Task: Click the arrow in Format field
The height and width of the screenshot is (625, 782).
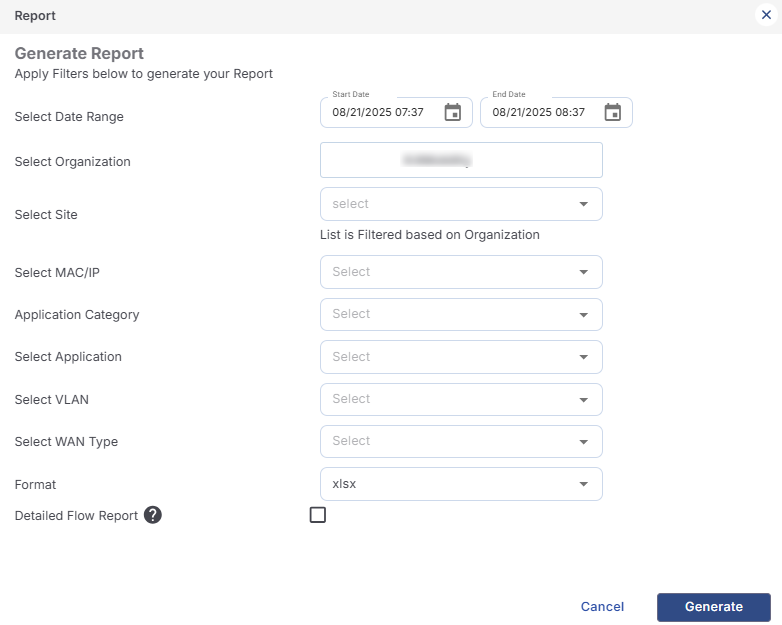Action: pyautogui.click(x=584, y=484)
